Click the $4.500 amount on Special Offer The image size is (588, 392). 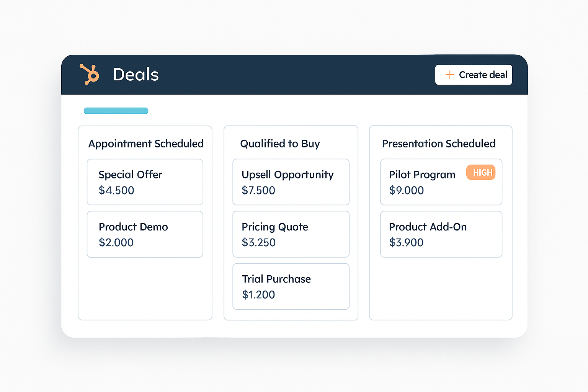[x=116, y=190]
